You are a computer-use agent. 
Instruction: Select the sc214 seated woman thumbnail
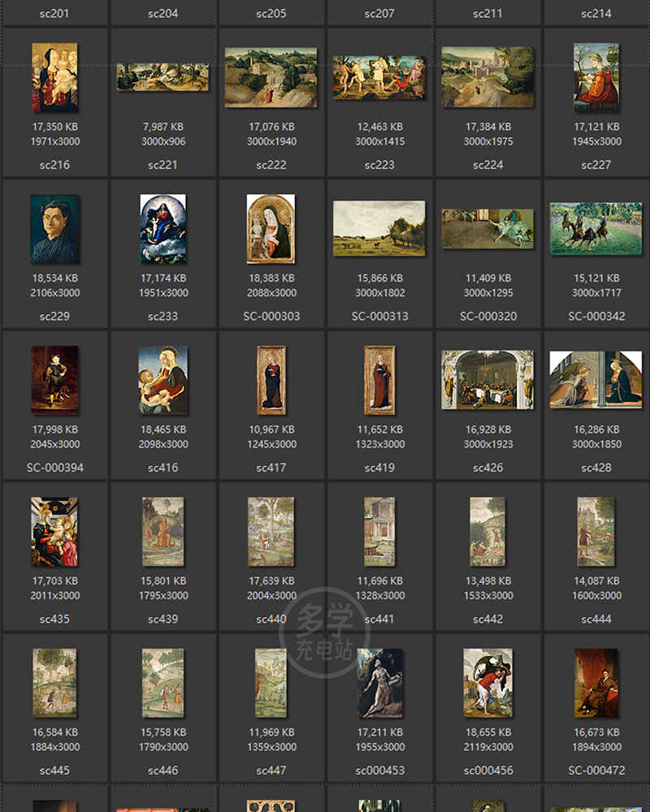point(596,77)
